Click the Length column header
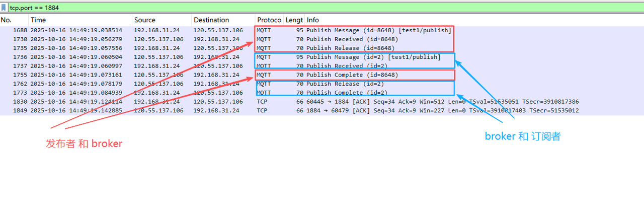This screenshot has height=213, width=644. pos(294,20)
